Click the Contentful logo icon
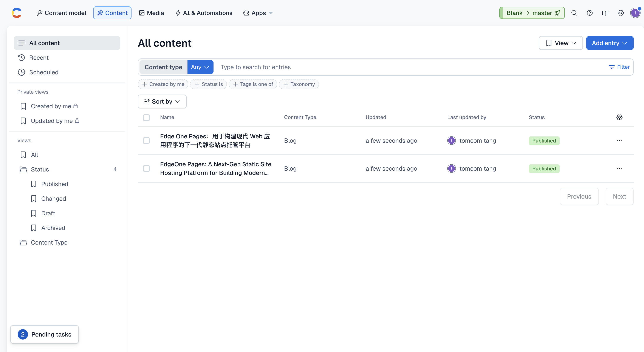The image size is (644, 352). (x=16, y=13)
